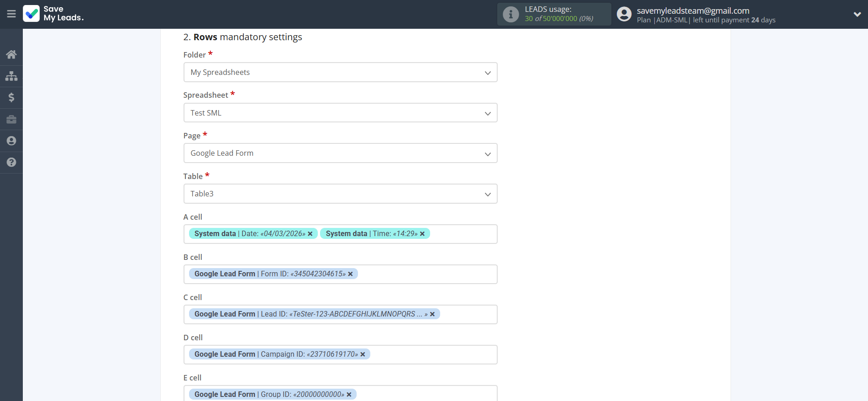868x401 pixels.
Task: Expand the Folder dropdown
Action: 340,73
